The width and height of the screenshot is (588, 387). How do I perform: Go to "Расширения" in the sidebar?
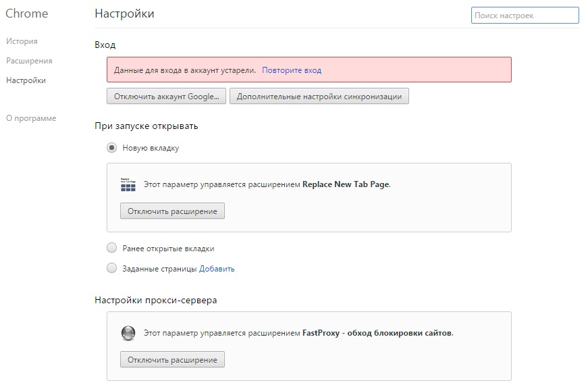[x=29, y=61]
